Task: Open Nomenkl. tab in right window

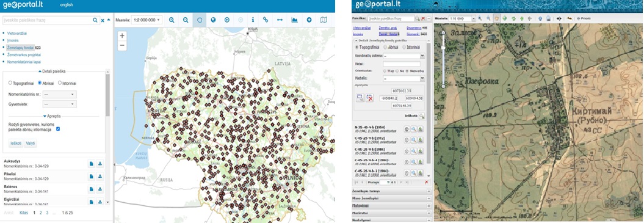Action: coord(414,34)
